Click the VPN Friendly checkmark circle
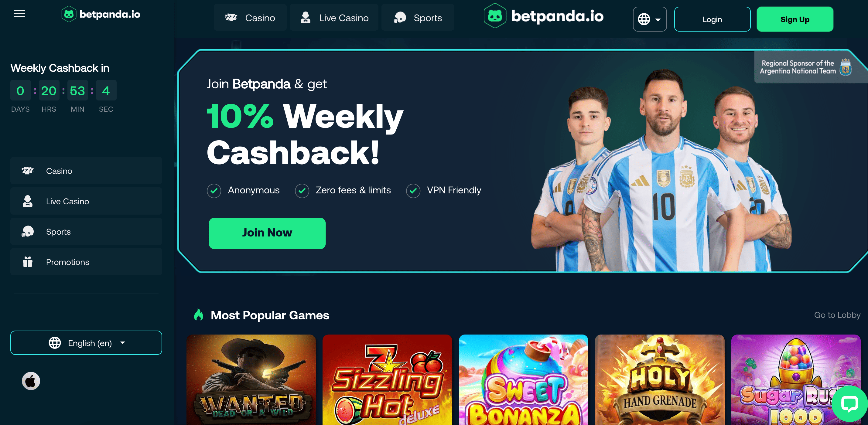 413,191
